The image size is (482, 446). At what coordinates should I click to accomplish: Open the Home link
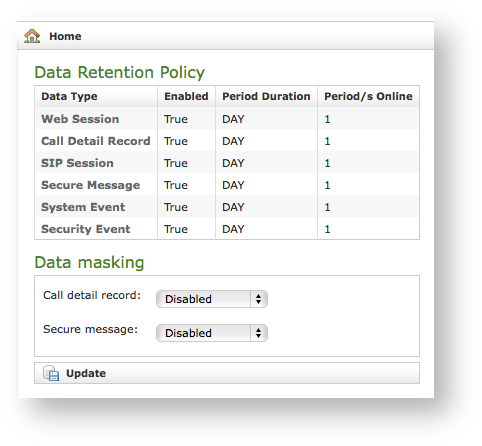65,36
